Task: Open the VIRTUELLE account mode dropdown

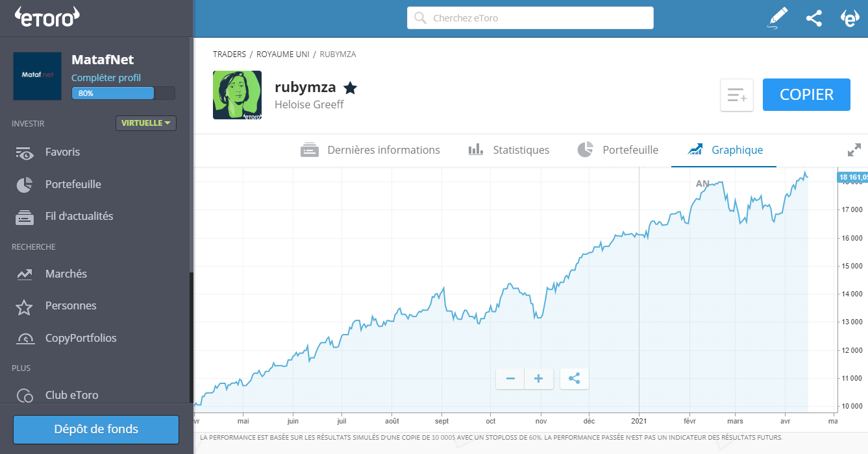Action: coord(146,123)
